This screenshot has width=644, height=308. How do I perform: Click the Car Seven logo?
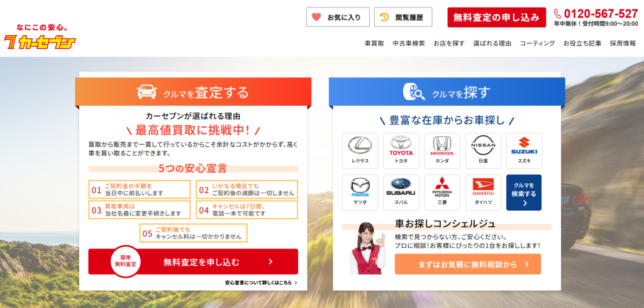click(40, 37)
